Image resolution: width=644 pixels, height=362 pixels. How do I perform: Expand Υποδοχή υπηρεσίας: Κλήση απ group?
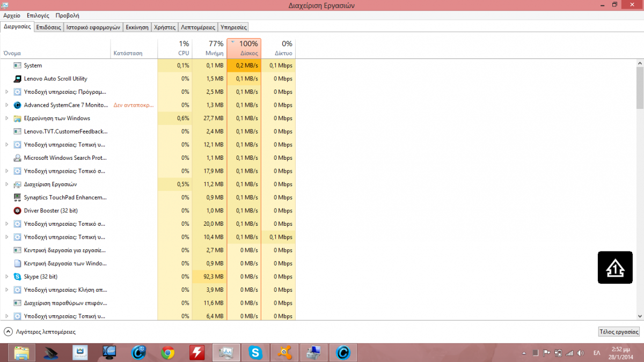[6, 290]
